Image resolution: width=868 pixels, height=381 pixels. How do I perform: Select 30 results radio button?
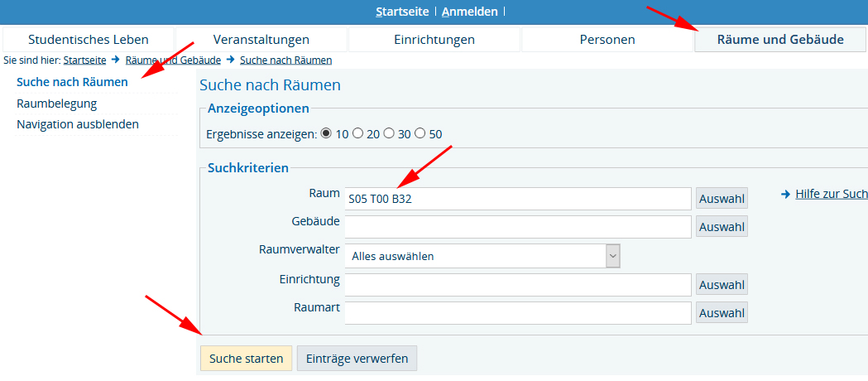389,133
